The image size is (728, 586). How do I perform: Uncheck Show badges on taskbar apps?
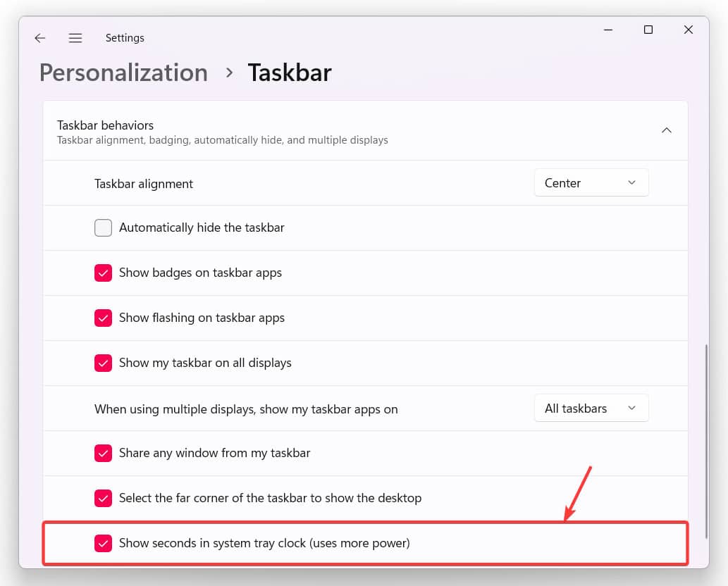[104, 273]
